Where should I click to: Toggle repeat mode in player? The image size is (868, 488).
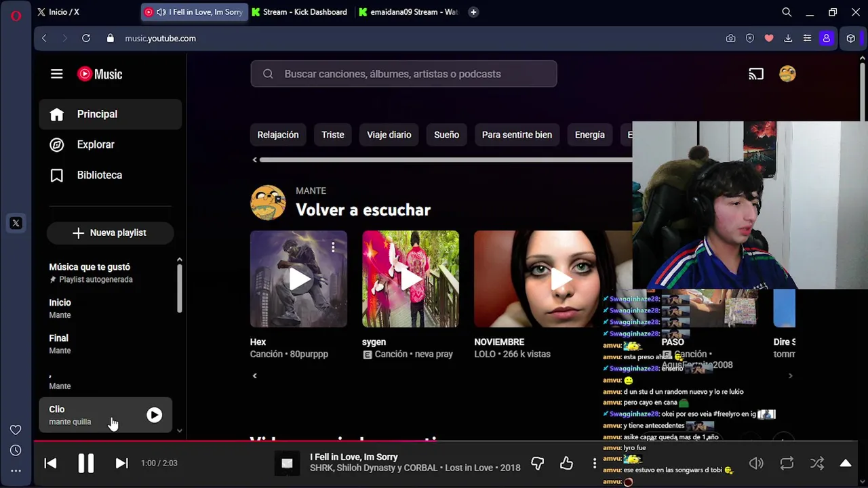[787, 464]
